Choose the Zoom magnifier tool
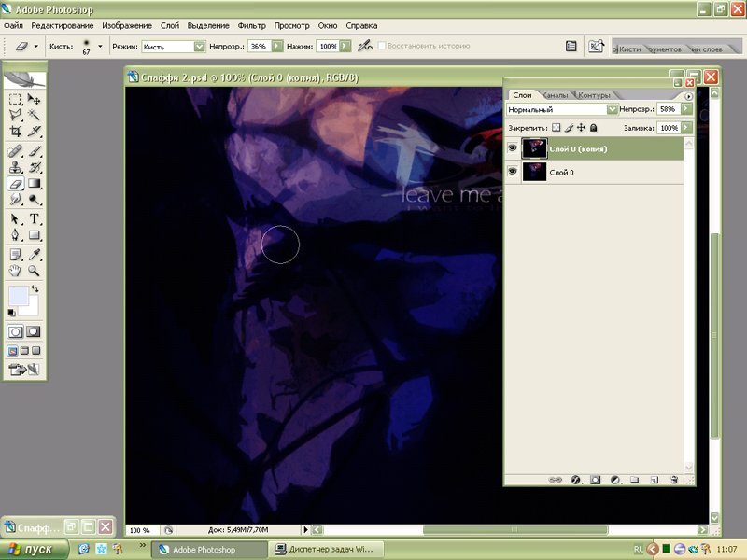The height and width of the screenshot is (560, 747). (35, 271)
